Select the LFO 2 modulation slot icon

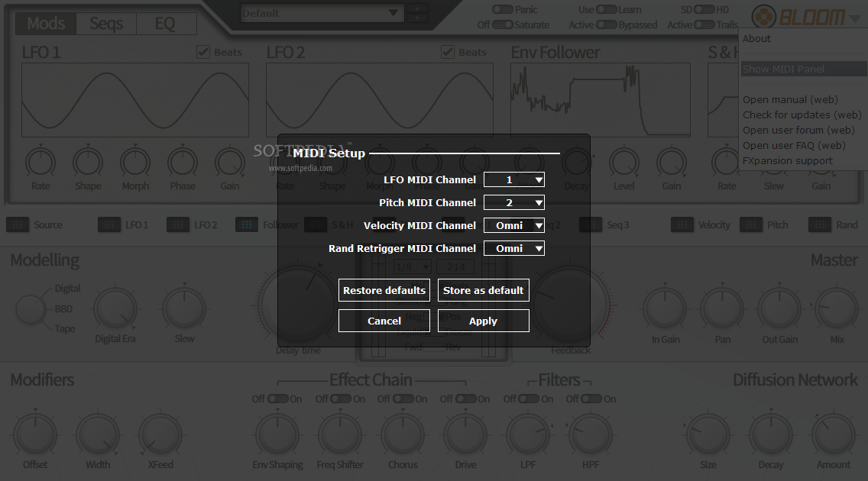pyautogui.click(x=178, y=225)
